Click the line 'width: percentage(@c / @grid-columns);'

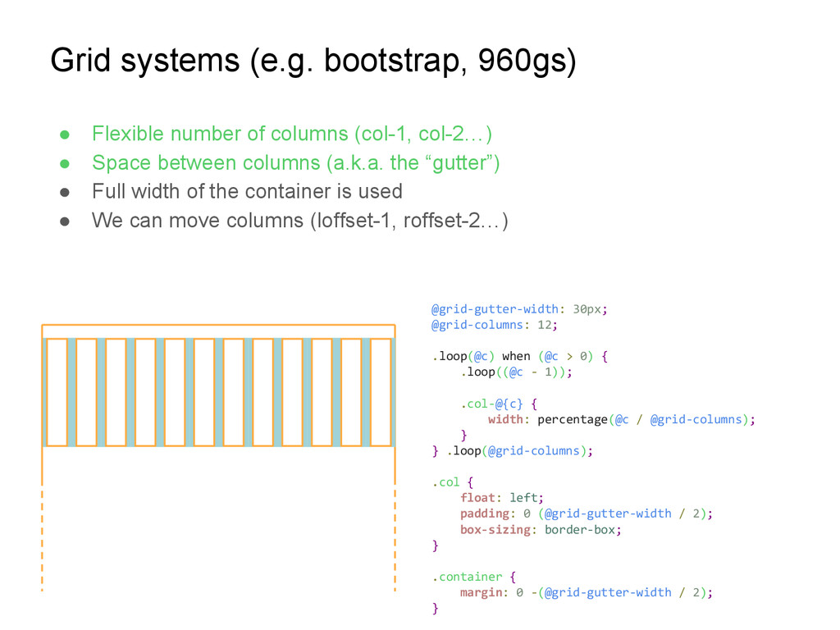[x=622, y=419]
